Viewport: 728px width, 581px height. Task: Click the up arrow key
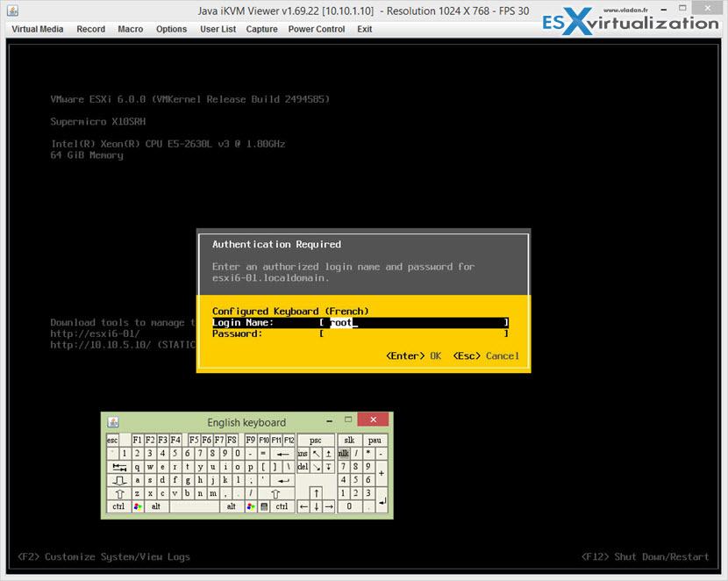316,493
